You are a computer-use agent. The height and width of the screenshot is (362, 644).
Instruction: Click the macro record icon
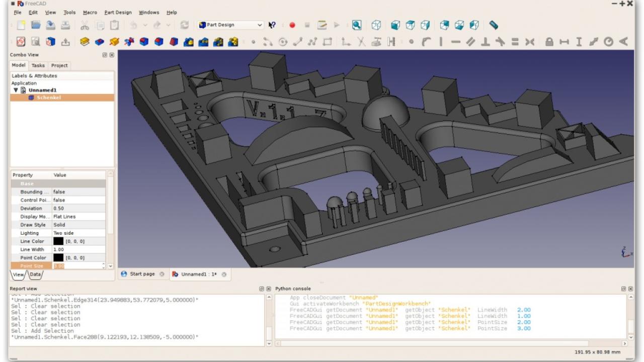coord(292,25)
